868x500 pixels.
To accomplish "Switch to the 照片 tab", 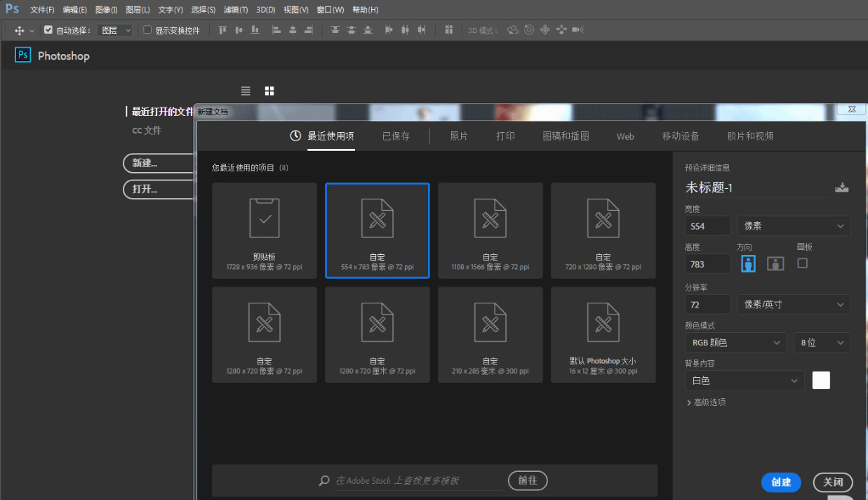I will 459,136.
